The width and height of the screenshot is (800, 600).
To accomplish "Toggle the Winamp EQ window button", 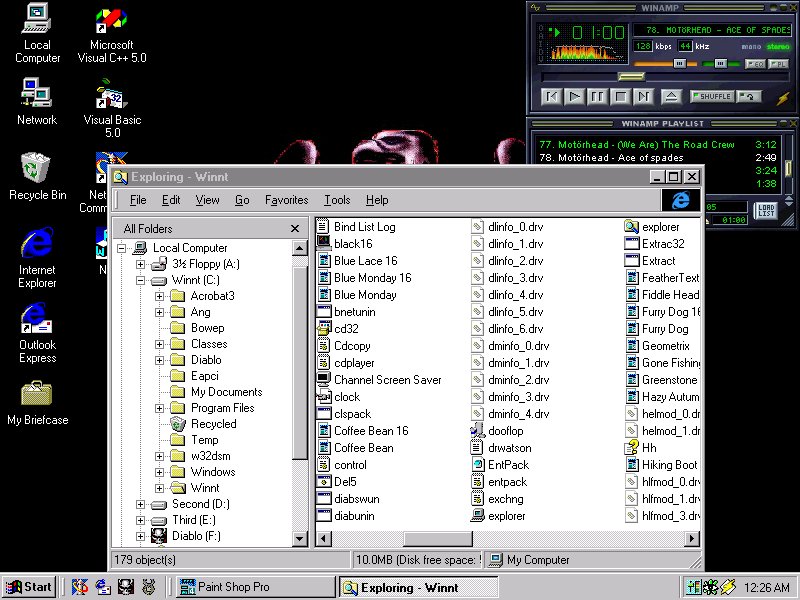I will coord(755,64).
